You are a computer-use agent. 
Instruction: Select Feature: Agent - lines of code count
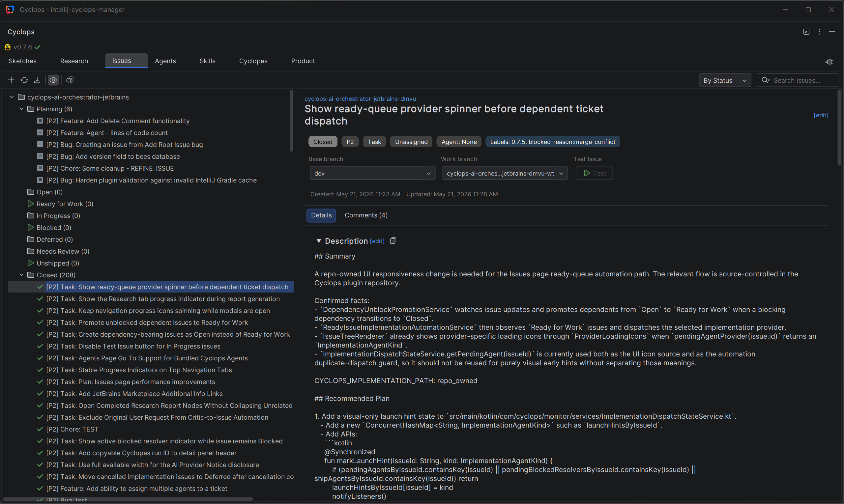[x=107, y=132]
